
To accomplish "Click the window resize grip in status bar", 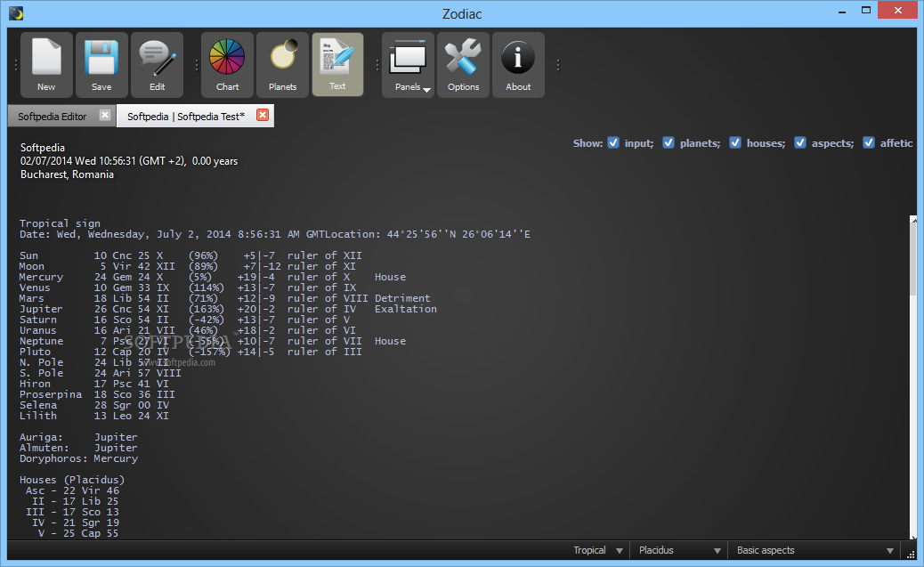I will [x=911, y=555].
